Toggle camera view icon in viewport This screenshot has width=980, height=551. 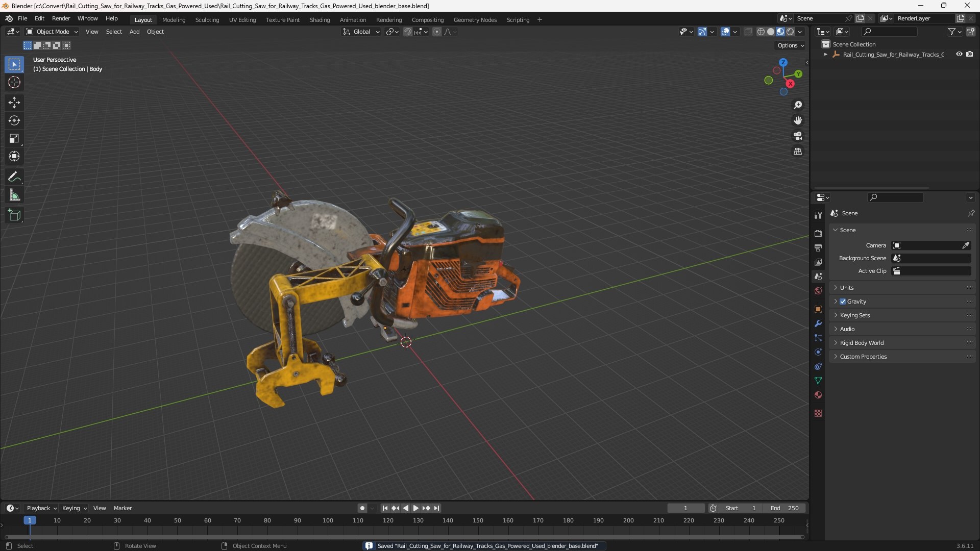click(x=798, y=136)
